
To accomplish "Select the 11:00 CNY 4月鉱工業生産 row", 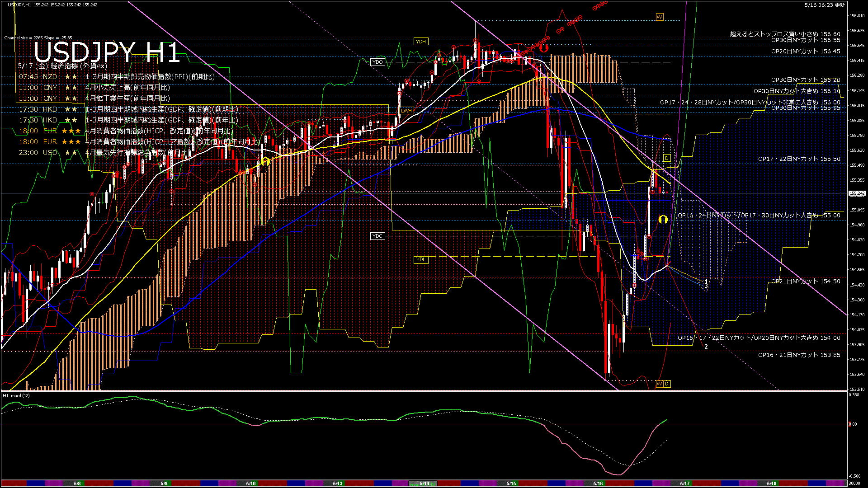I will click(94, 99).
